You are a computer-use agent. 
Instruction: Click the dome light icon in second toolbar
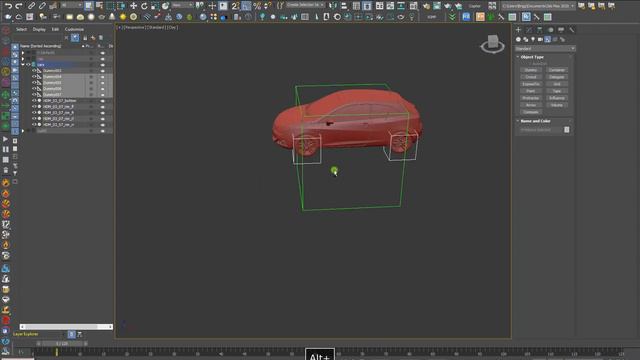(x=80, y=17)
